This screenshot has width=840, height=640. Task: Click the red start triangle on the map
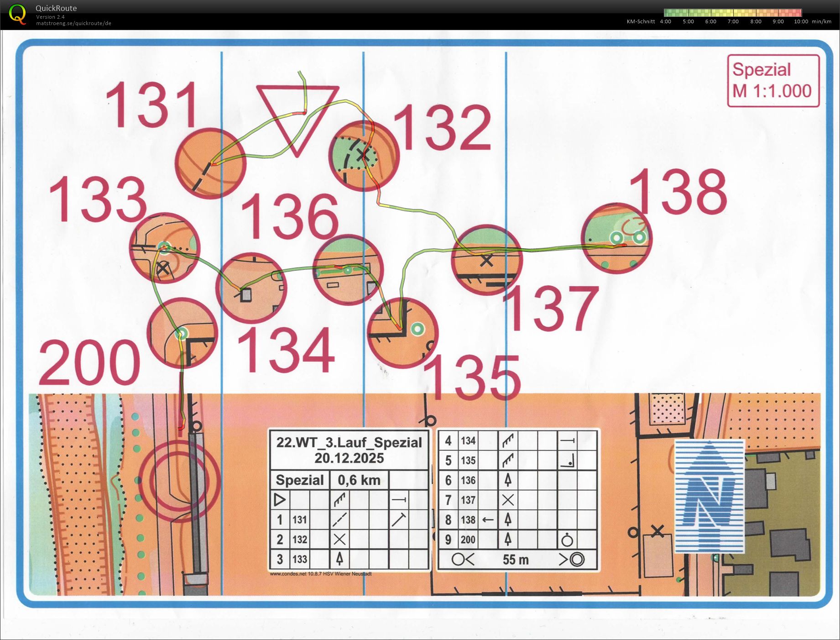pos(297,121)
